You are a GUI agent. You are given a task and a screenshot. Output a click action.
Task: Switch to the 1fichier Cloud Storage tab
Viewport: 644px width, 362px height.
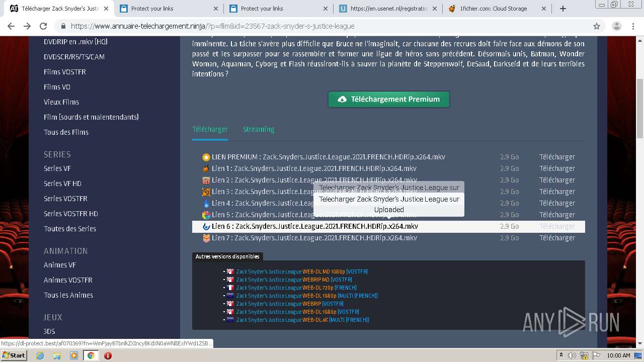[x=497, y=9]
